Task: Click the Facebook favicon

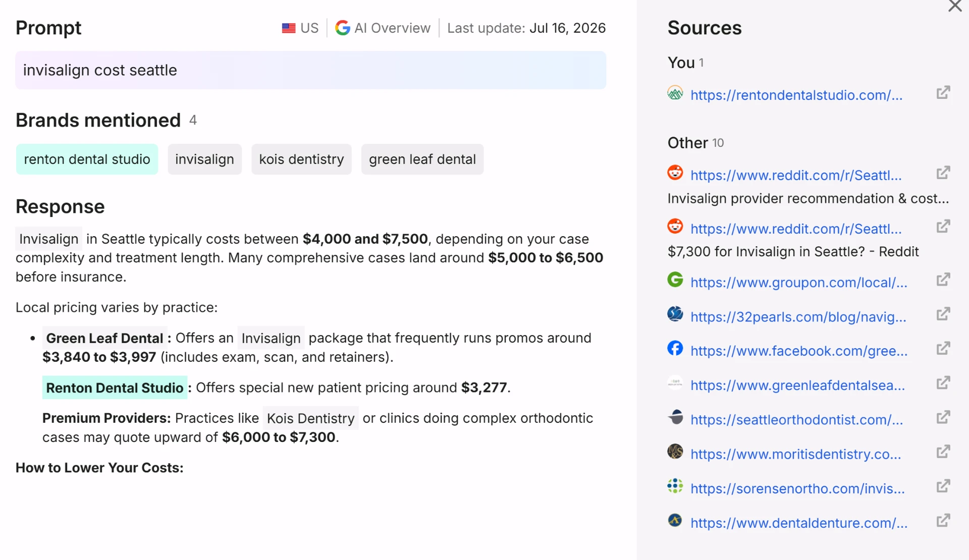Action: pos(675,348)
